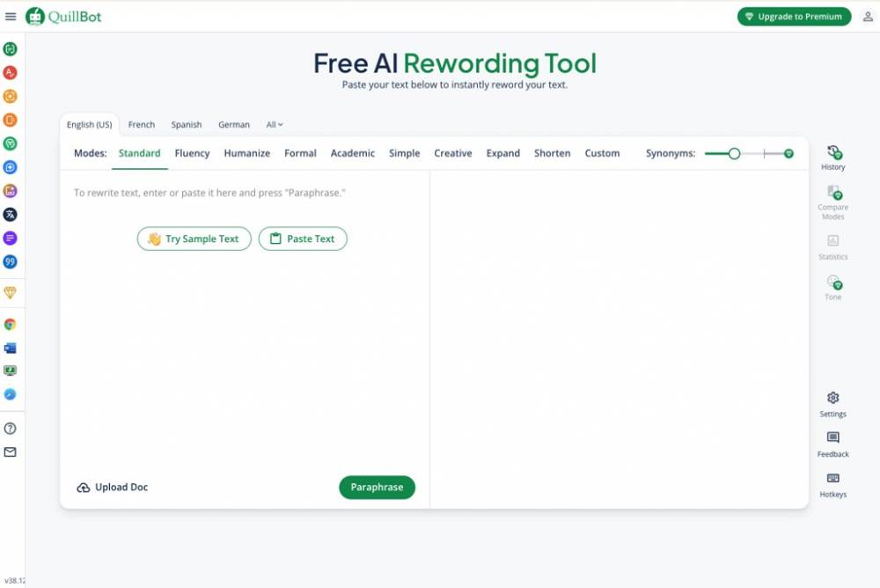Open the Hotkeys keyboard icon
The image size is (880, 588).
click(x=832, y=483)
